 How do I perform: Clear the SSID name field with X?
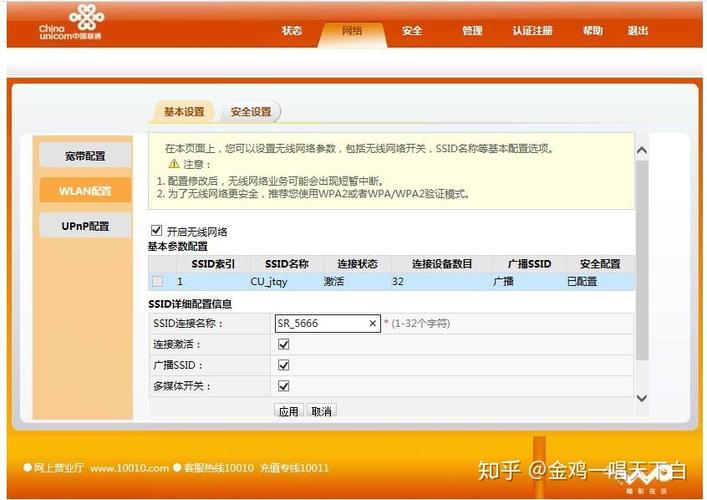pos(372,323)
